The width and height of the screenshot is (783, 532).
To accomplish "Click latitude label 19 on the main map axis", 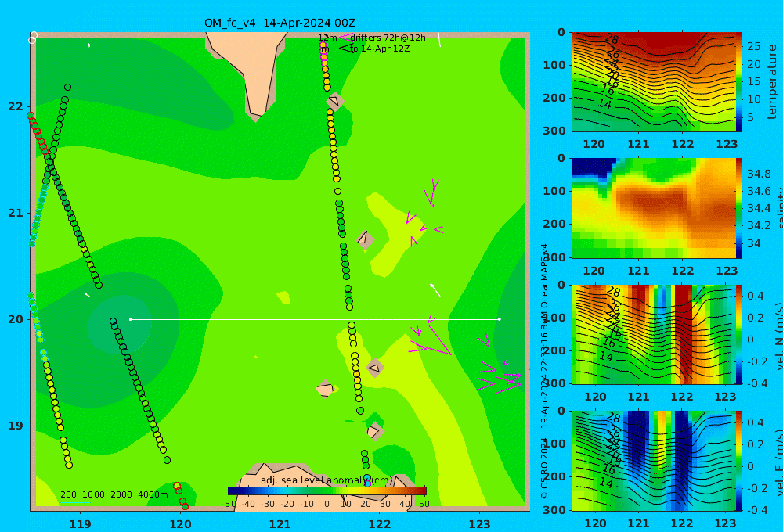I will 16,426.
